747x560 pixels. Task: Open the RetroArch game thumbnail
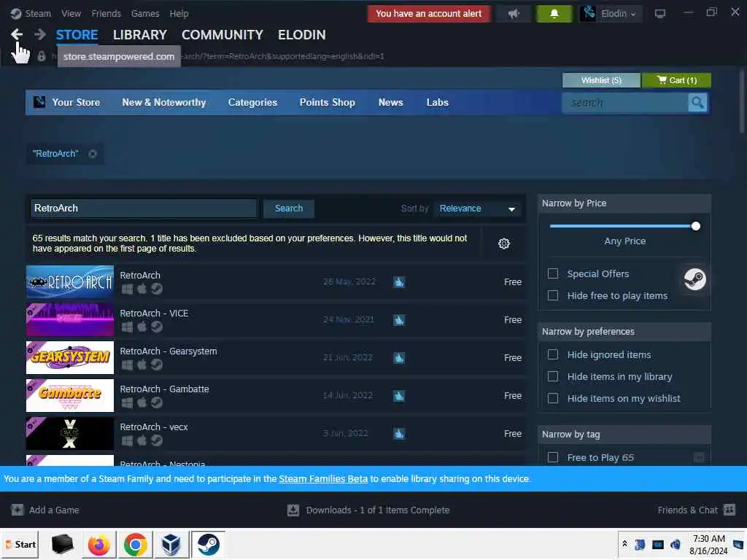70,282
